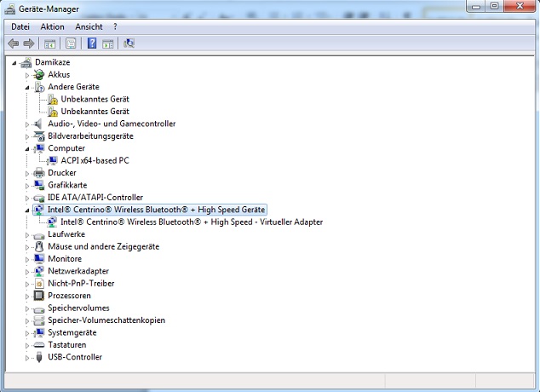The width and height of the screenshot is (540, 392).
Task: Open the Aktion menu
Action: pyautogui.click(x=52, y=27)
